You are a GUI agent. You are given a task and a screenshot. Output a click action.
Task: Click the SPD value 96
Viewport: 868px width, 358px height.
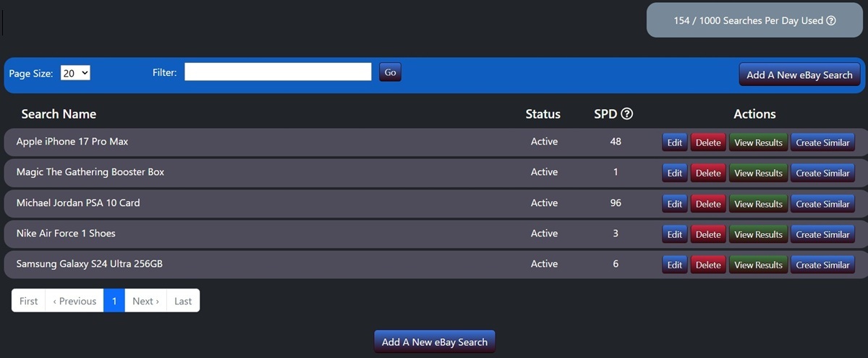point(616,203)
